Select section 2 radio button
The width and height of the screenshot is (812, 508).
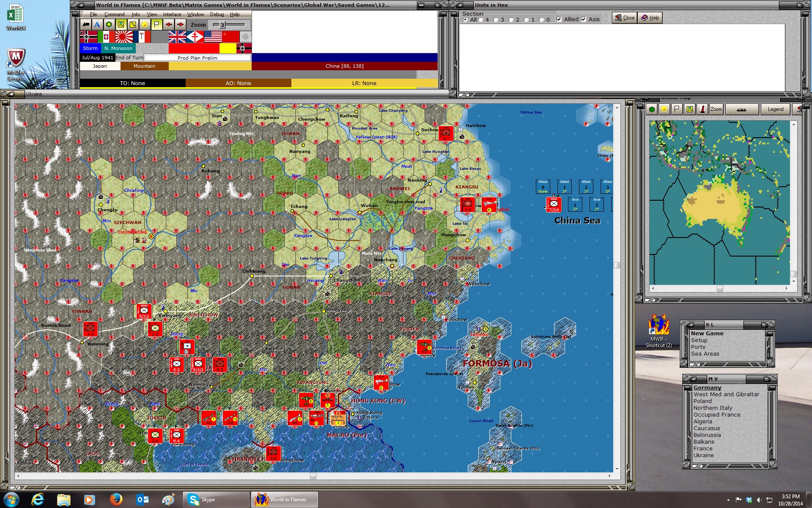(x=511, y=19)
